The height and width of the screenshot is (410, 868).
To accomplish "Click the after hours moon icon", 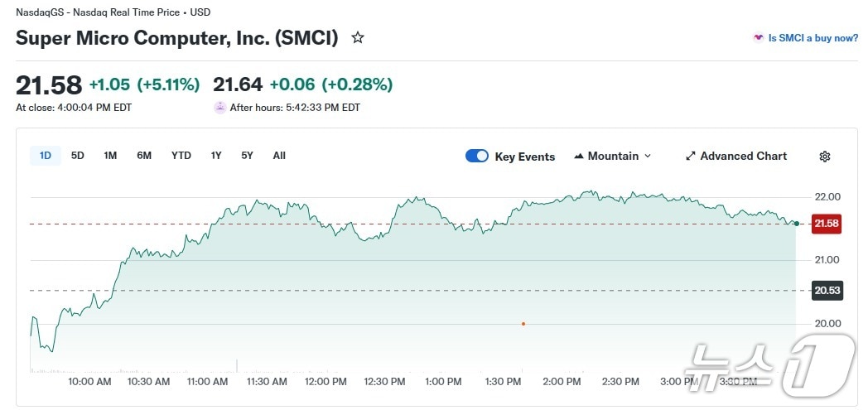I will click(x=219, y=107).
